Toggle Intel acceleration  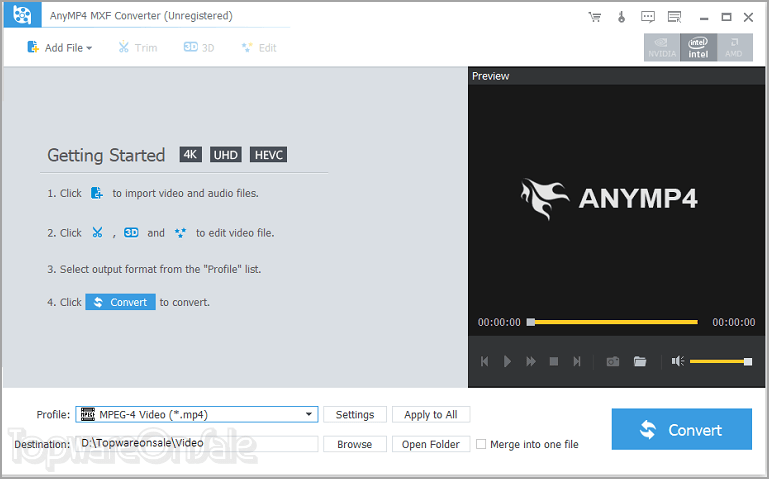pos(698,48)
